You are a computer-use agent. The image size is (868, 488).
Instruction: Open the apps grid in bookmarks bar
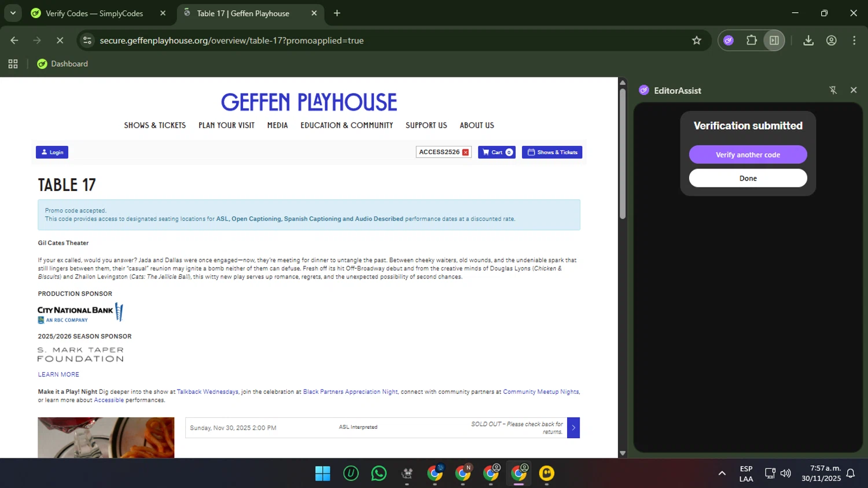click(13, 64)
